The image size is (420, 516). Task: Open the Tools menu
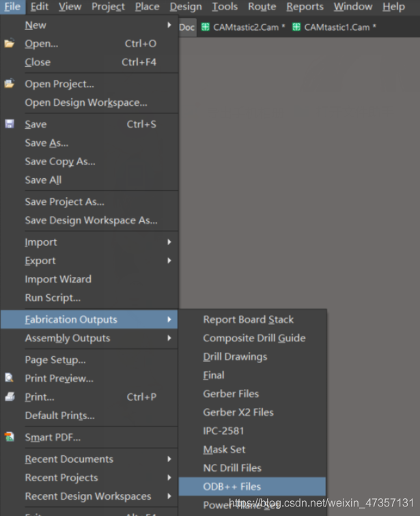[225, 7]
